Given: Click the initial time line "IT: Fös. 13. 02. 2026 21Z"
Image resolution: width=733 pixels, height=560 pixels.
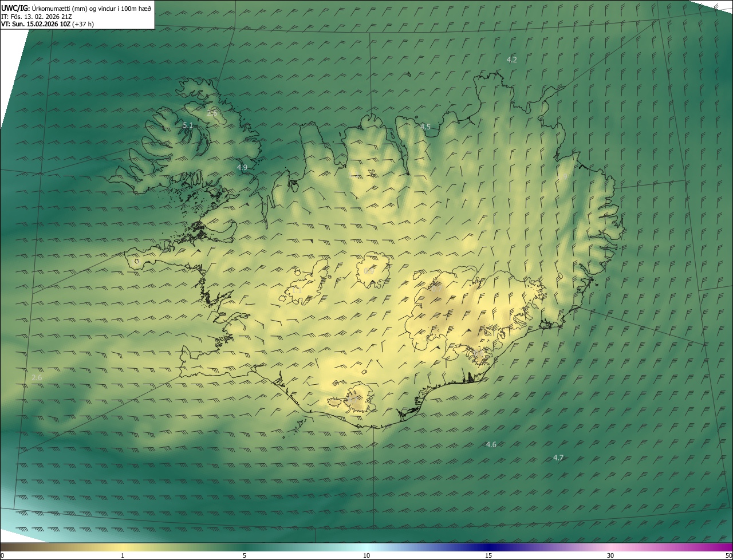Looking at the screenshot, I should (x=37, y=16).
